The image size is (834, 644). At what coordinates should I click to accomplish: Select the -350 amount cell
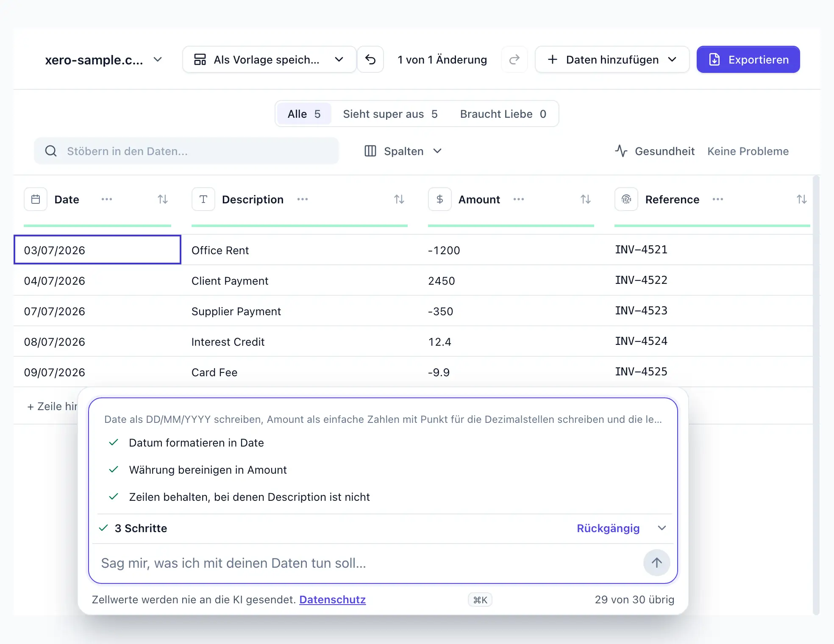(511, 311)
